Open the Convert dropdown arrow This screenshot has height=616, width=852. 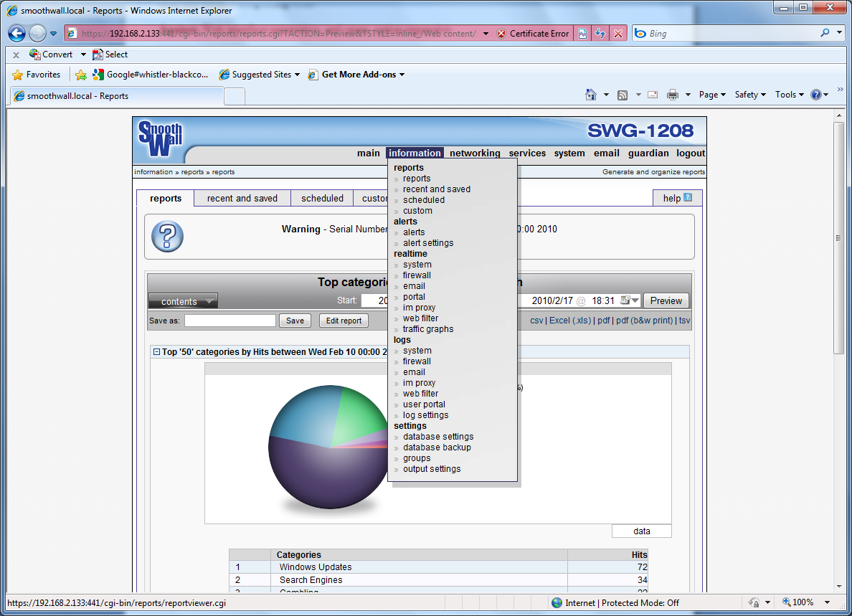click(x=83, y=55)
